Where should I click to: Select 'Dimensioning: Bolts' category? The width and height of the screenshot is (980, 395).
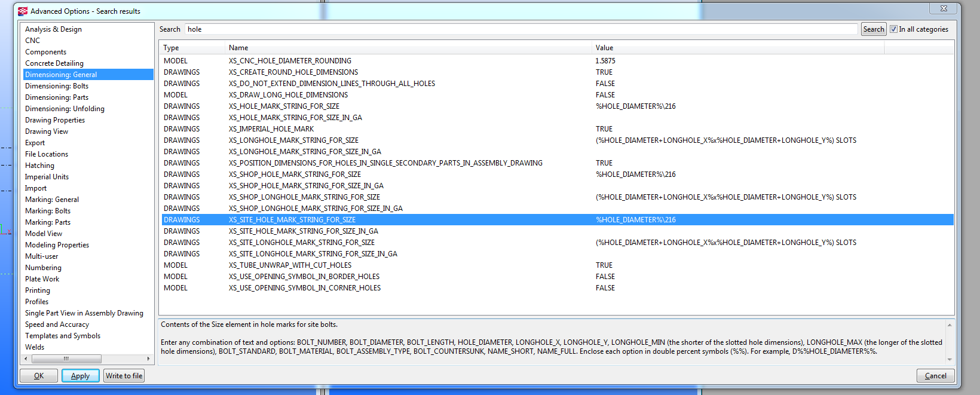[57, 86]
